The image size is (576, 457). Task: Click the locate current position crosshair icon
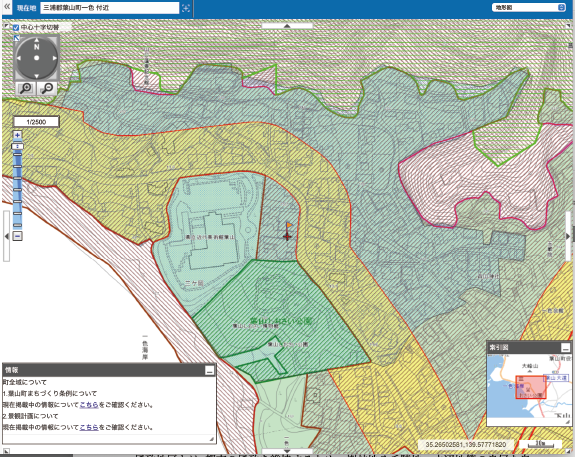pyautogui.click(x=186, y=8)
